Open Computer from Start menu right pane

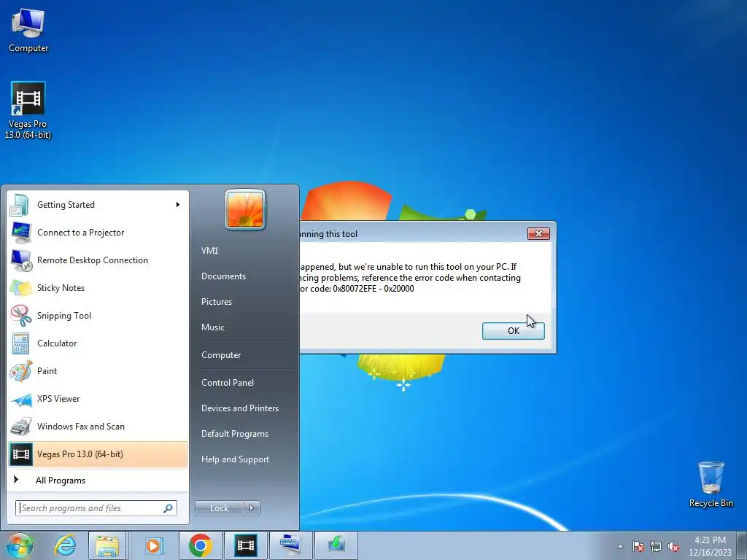(221, 355)
